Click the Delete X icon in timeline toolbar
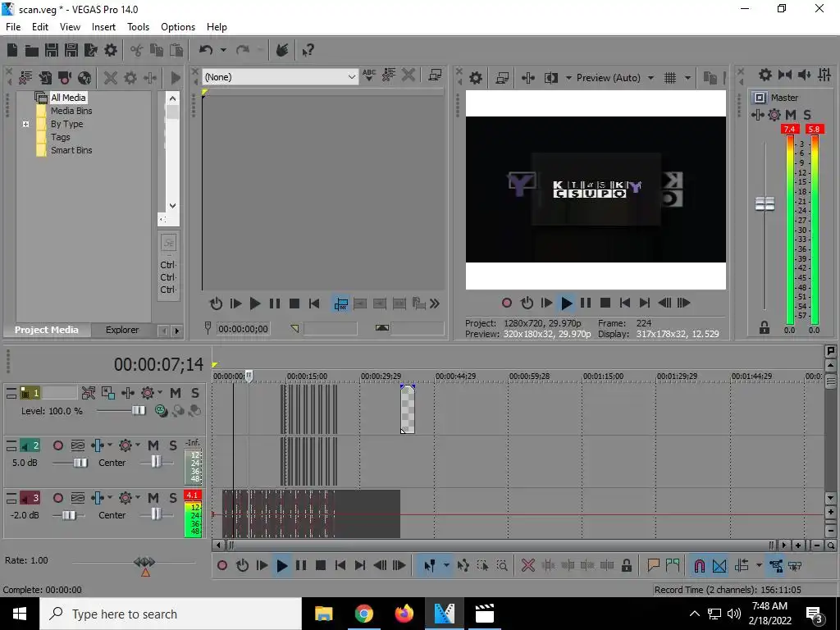This screenshot has width=840, height=630. [527, 565]
